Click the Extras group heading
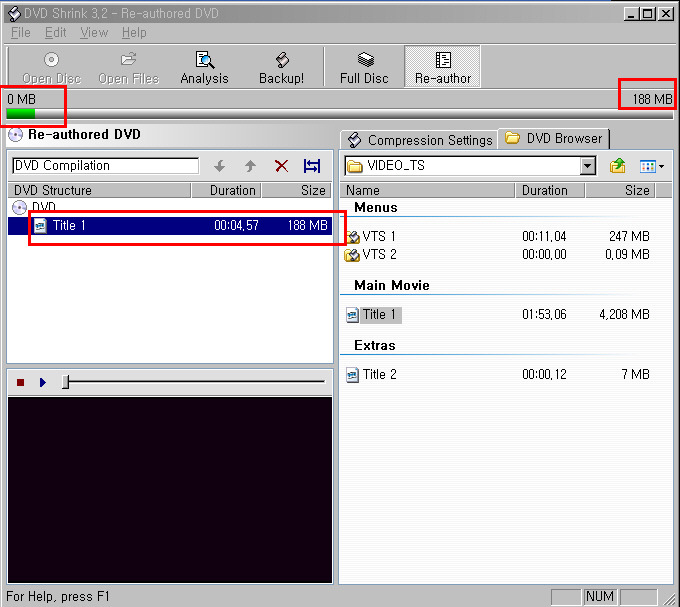 [375, 346]
